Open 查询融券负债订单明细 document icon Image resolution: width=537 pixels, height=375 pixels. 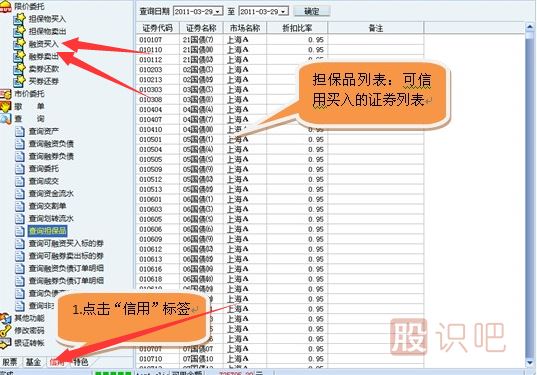click(20, 281)
